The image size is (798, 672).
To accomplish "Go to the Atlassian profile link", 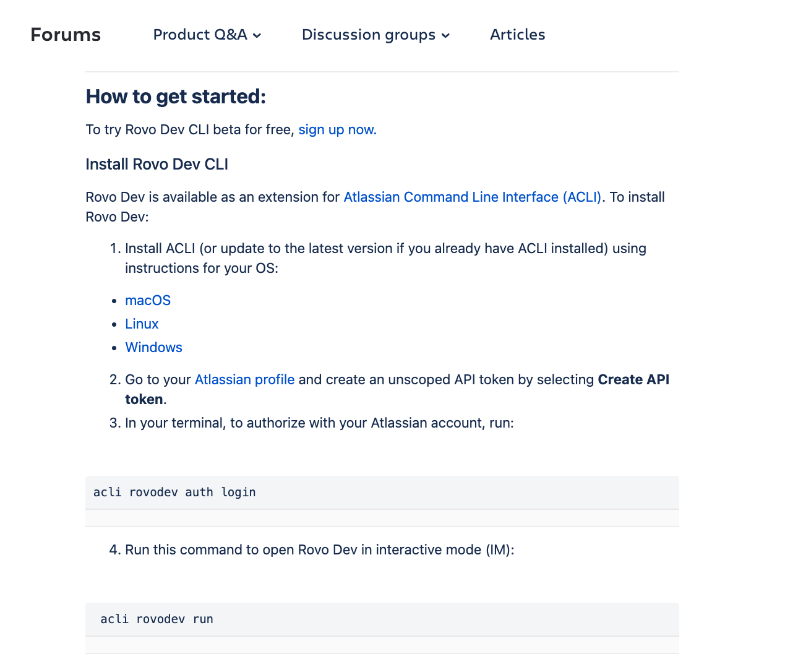I will click(244, 379).
